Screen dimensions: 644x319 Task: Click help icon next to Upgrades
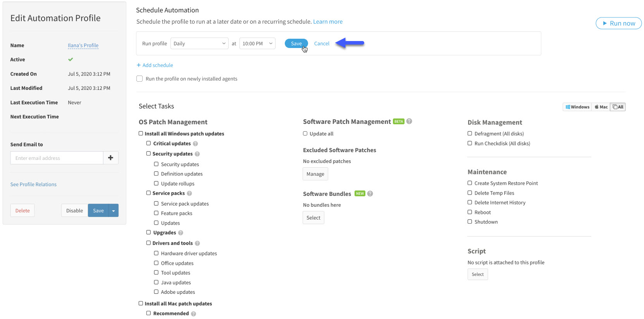181,233
